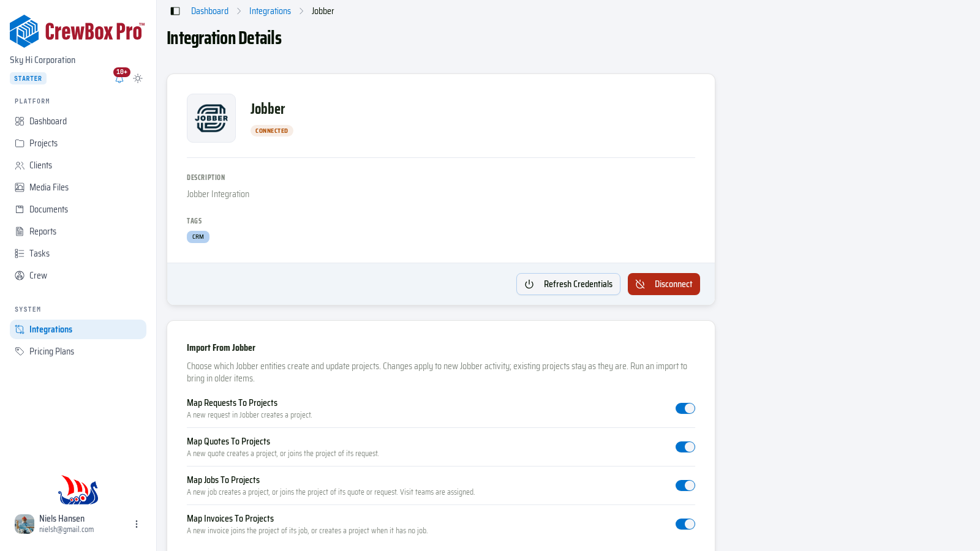The image size is (980, 551).
Task: Toggle Map Invoices To Projects switch
Action: [x=685, y=524]
